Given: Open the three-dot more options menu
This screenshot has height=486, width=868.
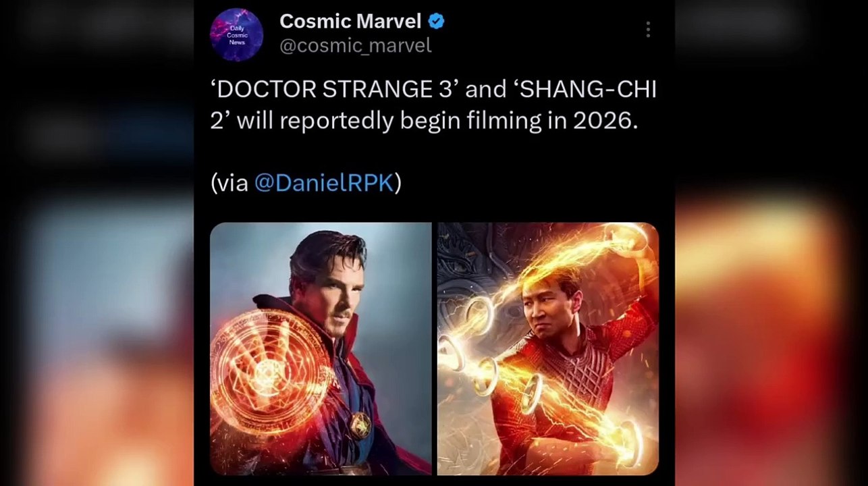Looking at the screenshot, I should point(647,29).
